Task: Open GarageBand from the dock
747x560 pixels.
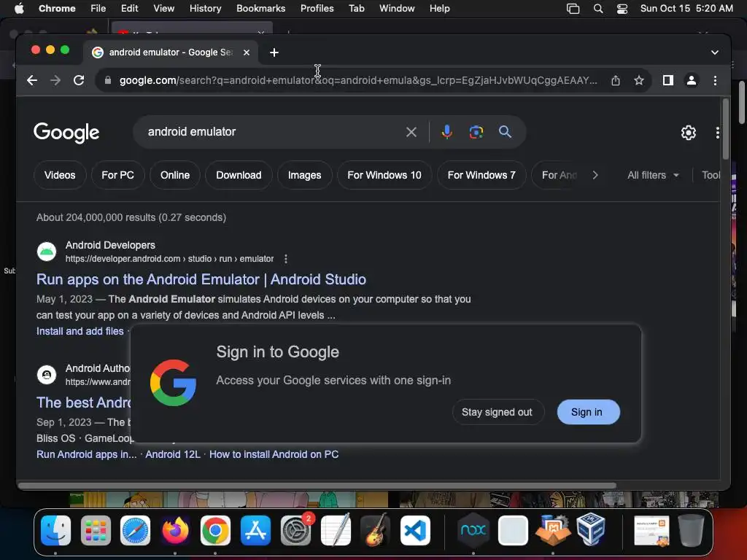Action: click(x=376, y=530)
